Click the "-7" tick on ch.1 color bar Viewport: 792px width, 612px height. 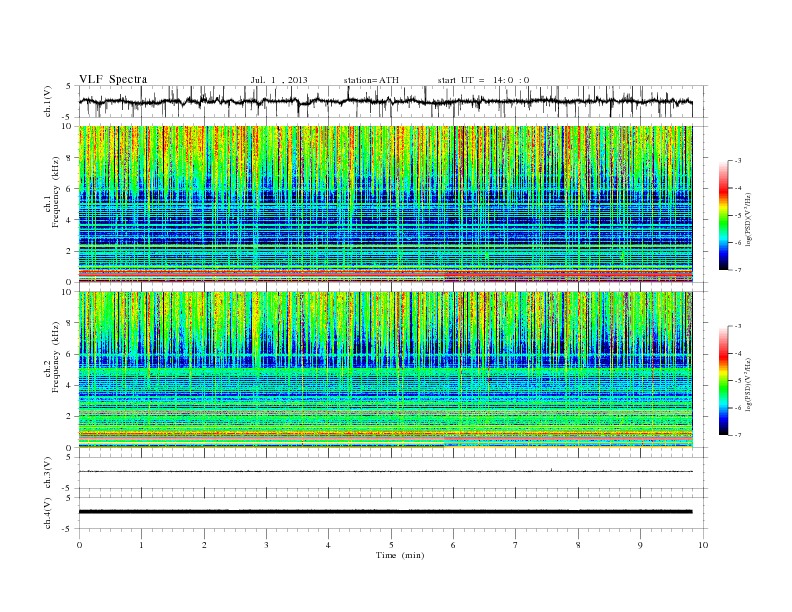738,270
